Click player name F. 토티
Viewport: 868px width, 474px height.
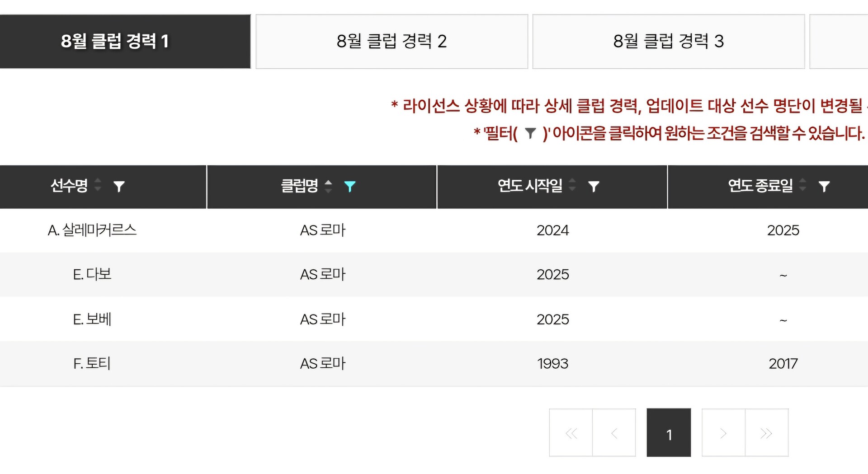[x=92, y=363]
